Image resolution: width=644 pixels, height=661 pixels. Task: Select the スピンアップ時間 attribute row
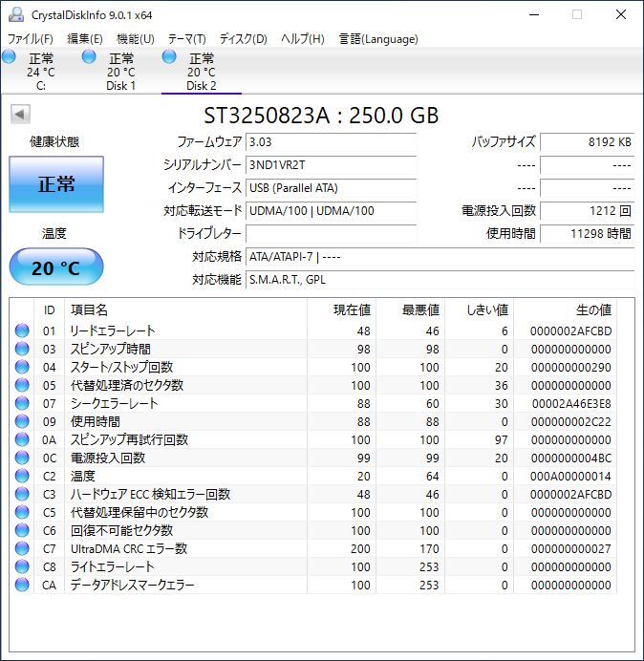coord(314,349)
